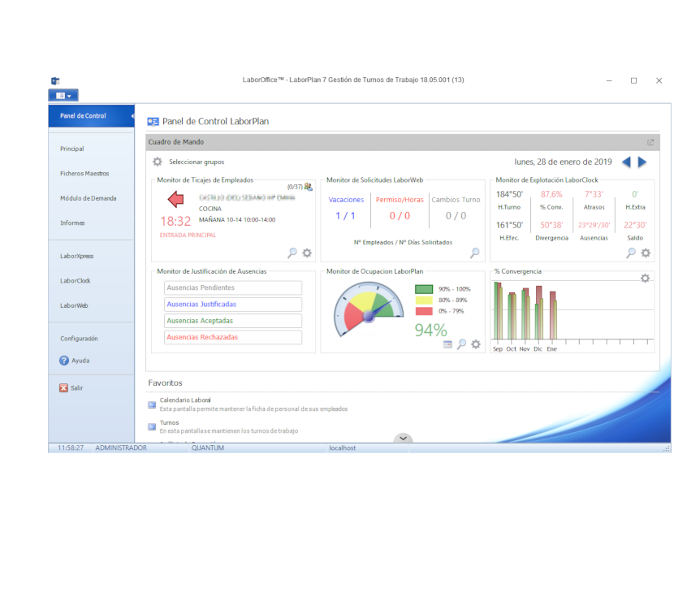
Task: Select the Panel de Control sidebar tab
Action: [x=91, y=116]
